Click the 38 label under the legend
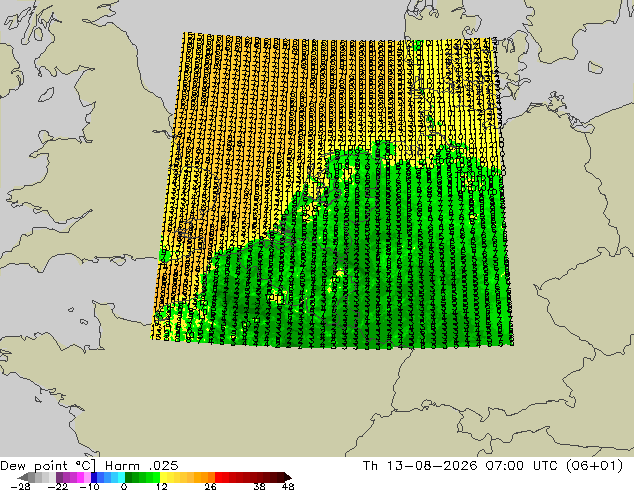The width and height of the screenshot is (634, 490). (260, 486)
